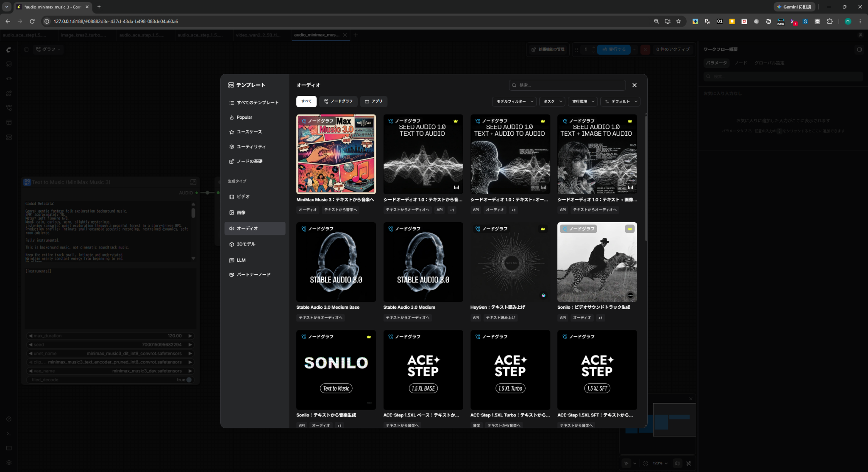The image size is (868, 472).
Task: Open the タスク dropdown
Action: 553,101
